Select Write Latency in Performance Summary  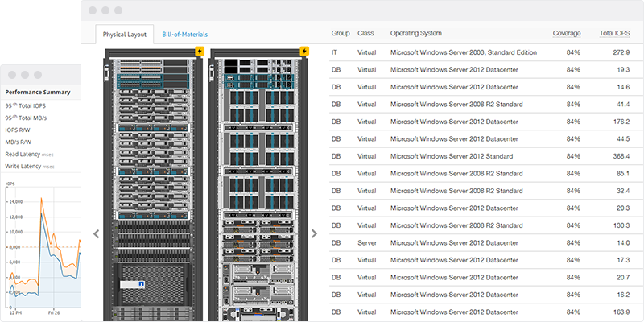point(23,166)
